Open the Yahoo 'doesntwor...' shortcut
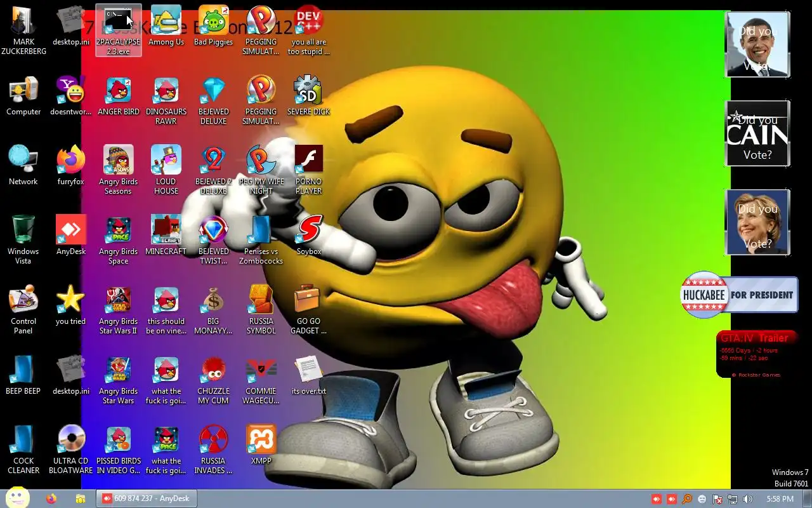Viewport: 812px width, 508px height. 71,97
